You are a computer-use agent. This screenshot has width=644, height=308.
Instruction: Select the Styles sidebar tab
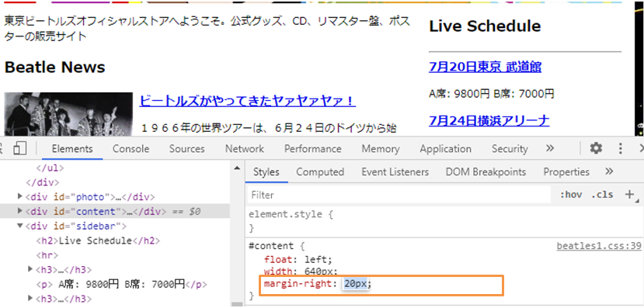[266, 171]
